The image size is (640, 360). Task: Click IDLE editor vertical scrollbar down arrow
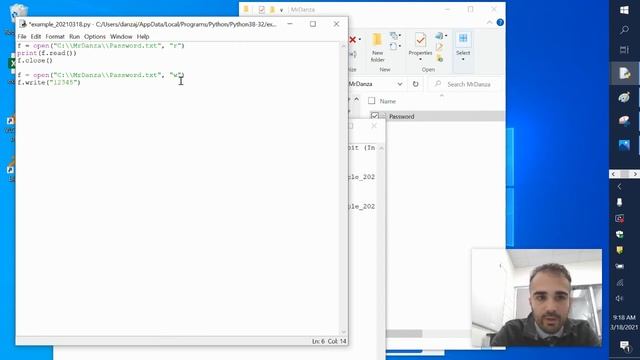343,332
